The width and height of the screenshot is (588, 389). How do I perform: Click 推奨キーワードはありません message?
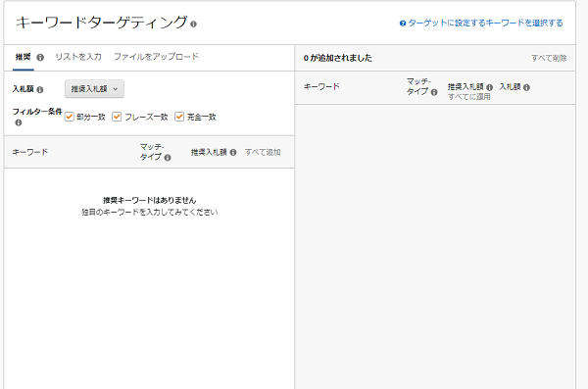[x=150, y=200]
